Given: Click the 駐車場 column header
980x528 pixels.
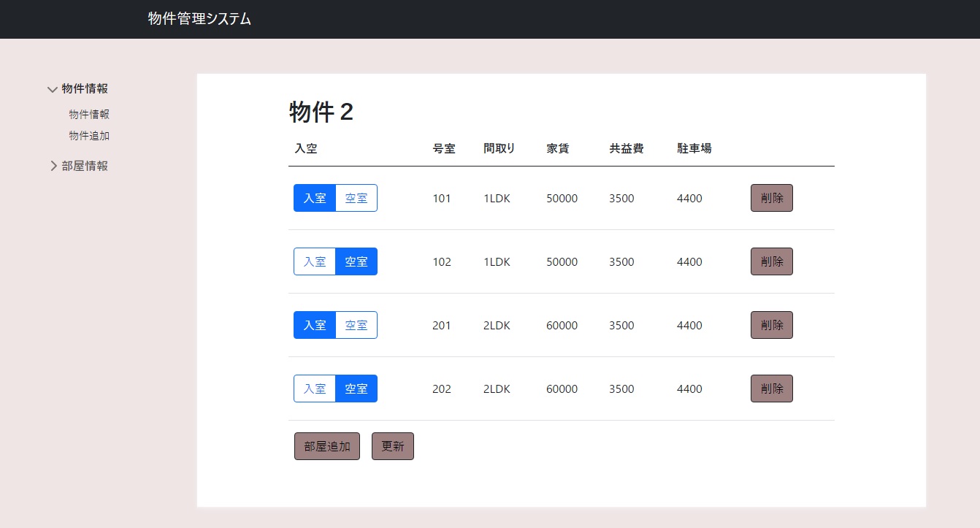Looking at the screenshot, I should click(x=693, y=148).
